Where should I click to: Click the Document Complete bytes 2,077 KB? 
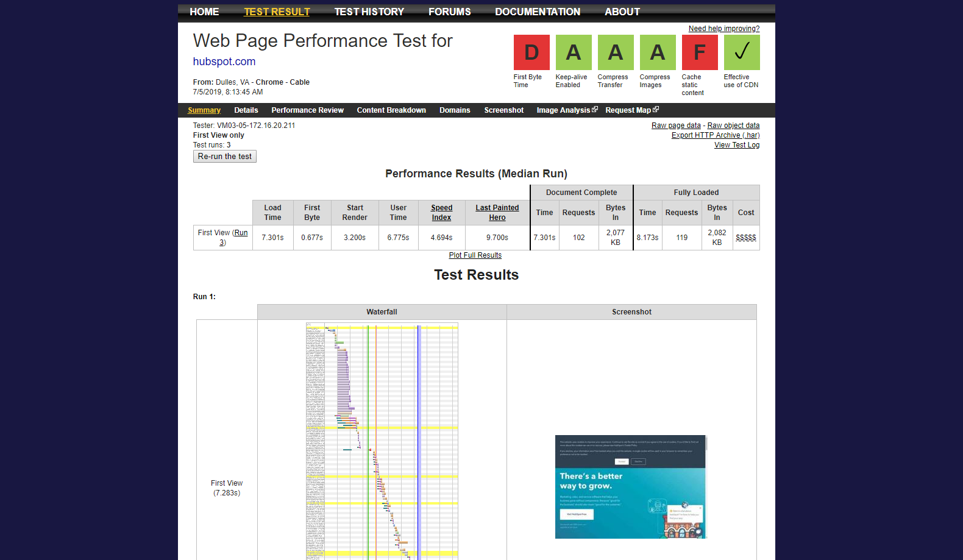click(x=616, y=238)
